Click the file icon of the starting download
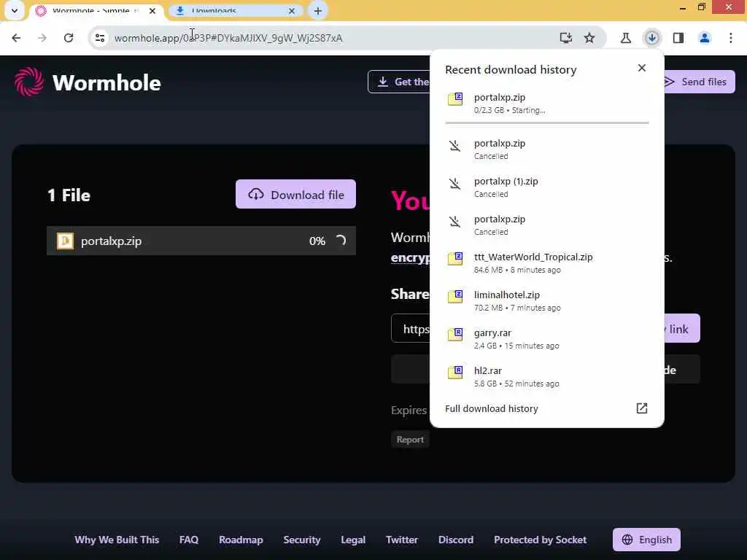The image size is (747, 560). point(455,99)
